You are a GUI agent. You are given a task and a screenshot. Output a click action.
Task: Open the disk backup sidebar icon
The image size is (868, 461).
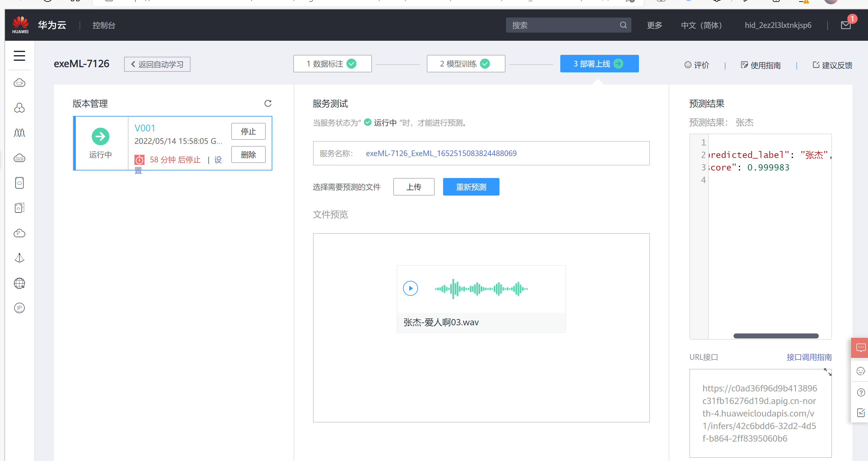(19, 207)
